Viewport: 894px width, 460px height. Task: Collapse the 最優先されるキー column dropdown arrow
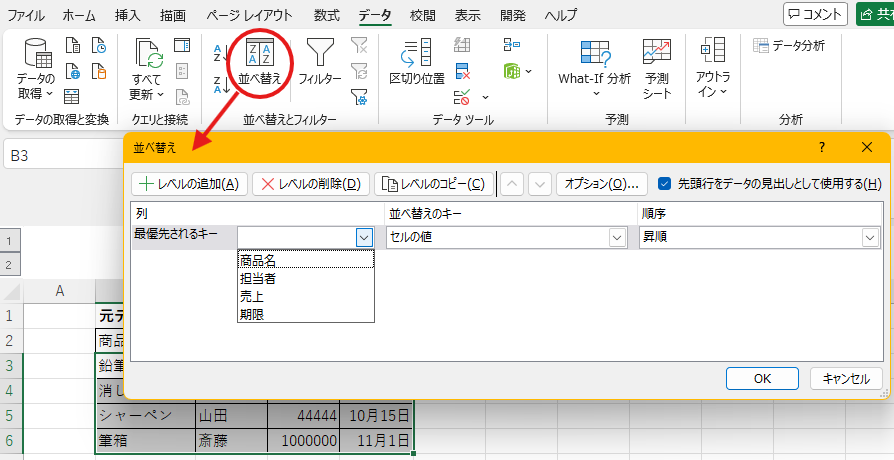point(364,237)
